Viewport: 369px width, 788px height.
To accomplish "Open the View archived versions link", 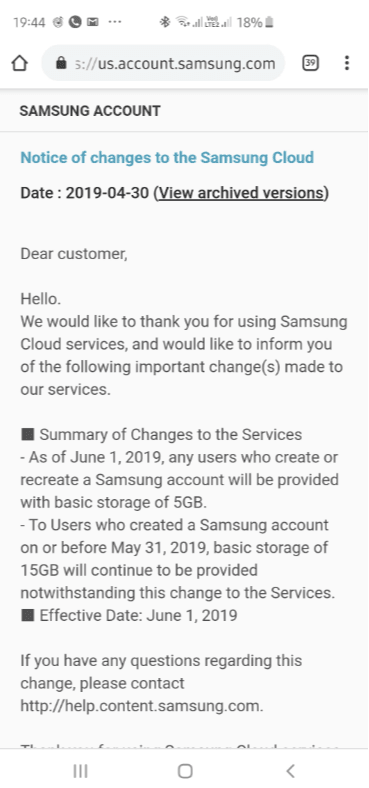I will pos(241,193).
